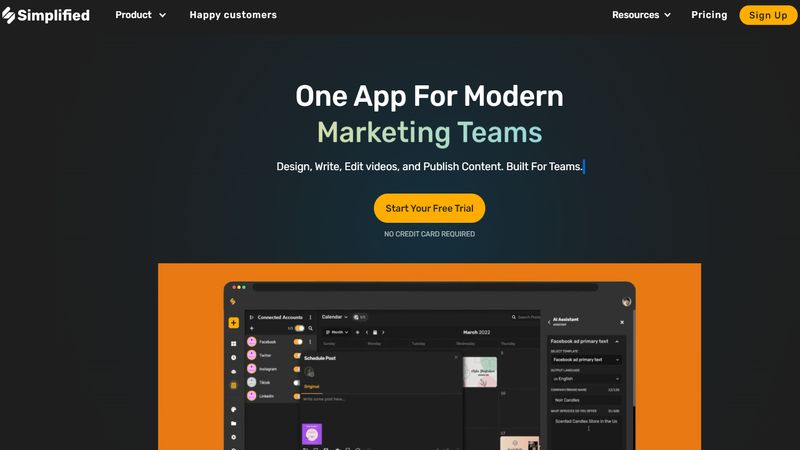800x450 pixels.
Task: Toggle the Twitter account switch
Action: (x=297, y=356)
